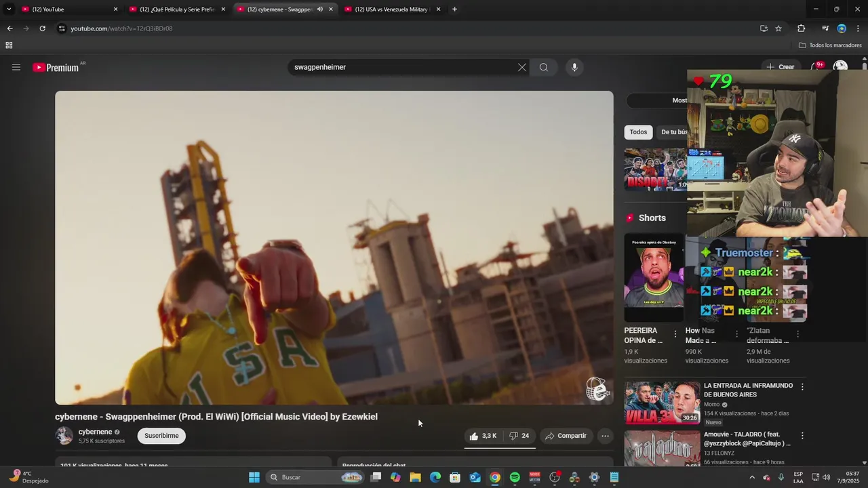Reload the page

(42, 28)
